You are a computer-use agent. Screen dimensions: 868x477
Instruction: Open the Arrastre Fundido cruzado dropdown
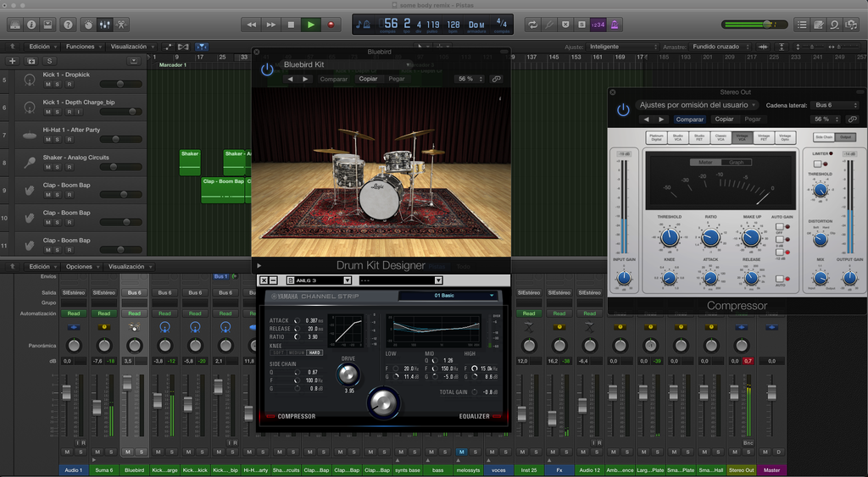721,47
